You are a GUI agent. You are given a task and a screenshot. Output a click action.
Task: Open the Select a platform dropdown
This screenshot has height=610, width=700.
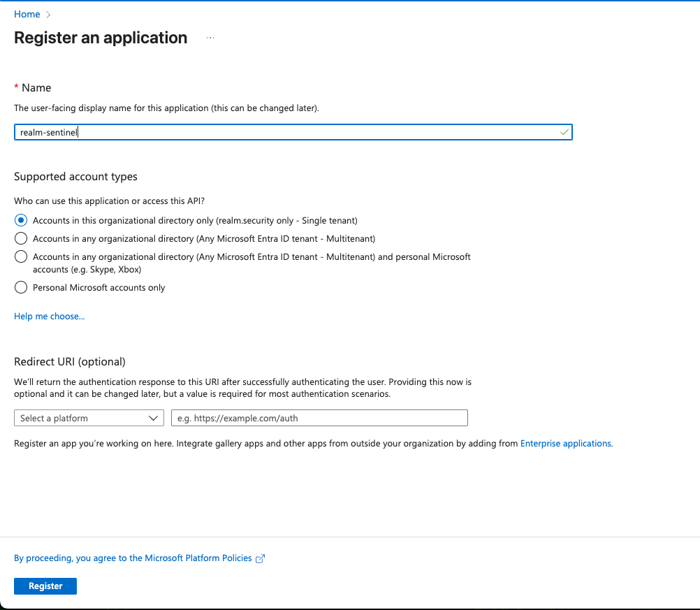[x=88, y=418]
